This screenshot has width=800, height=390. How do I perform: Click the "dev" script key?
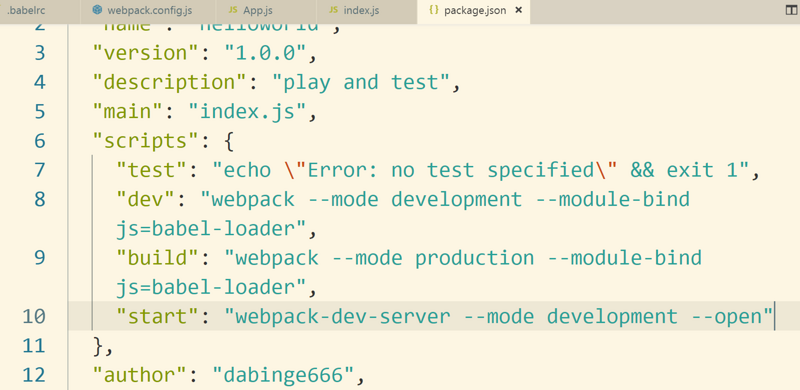[146, 199]
